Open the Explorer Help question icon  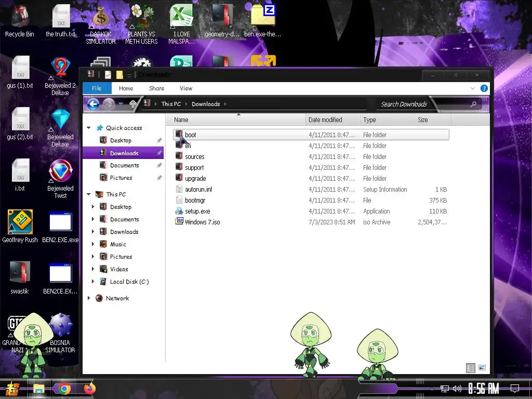[484, 88]
